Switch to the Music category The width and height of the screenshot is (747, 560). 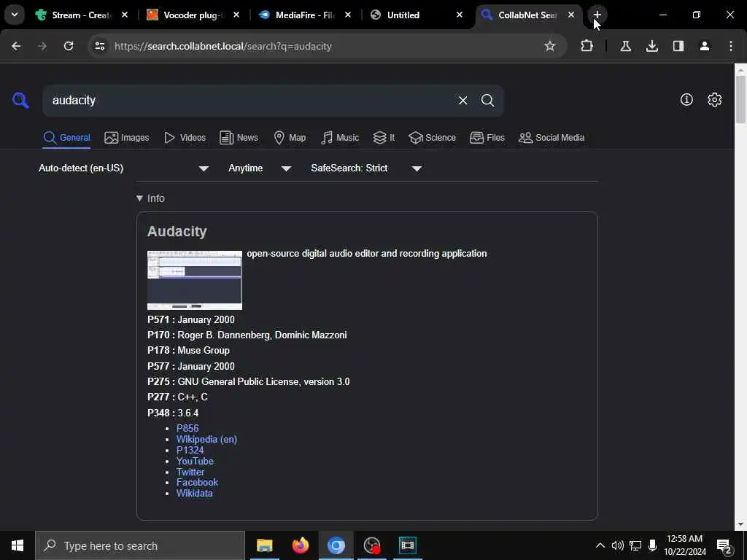340,138
